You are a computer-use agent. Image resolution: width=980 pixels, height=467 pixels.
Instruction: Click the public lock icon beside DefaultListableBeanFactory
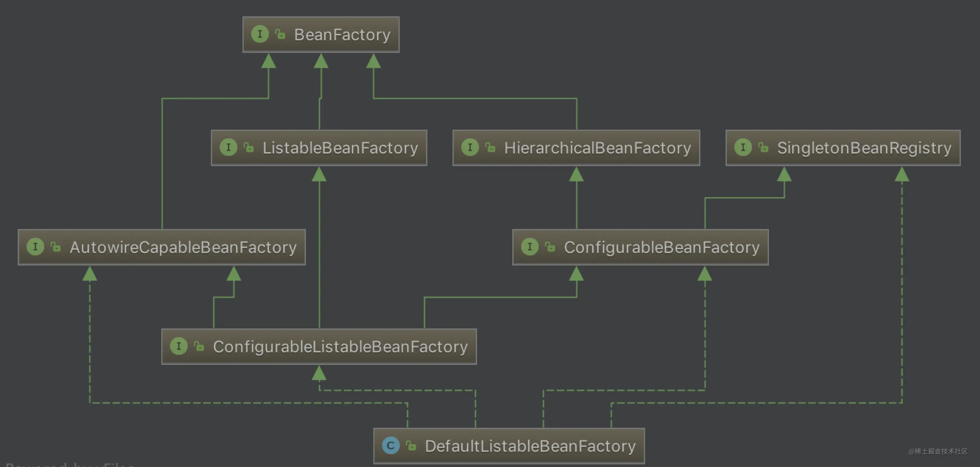[411, 446]
